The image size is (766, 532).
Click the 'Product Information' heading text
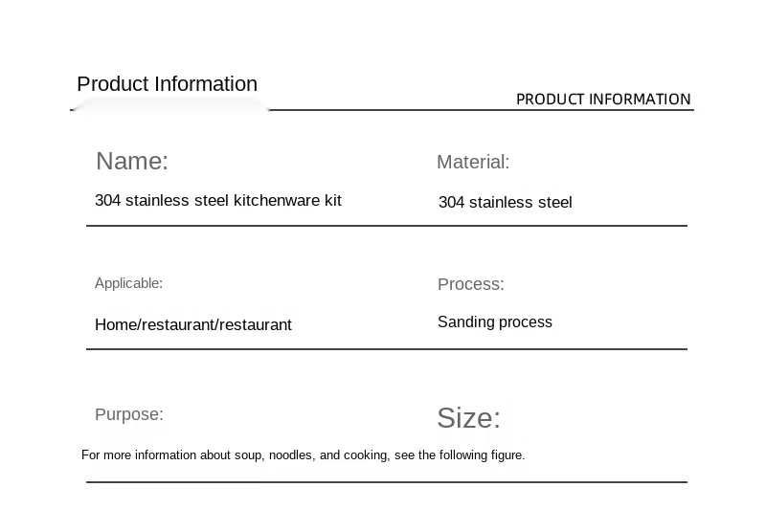coord(167,84)
